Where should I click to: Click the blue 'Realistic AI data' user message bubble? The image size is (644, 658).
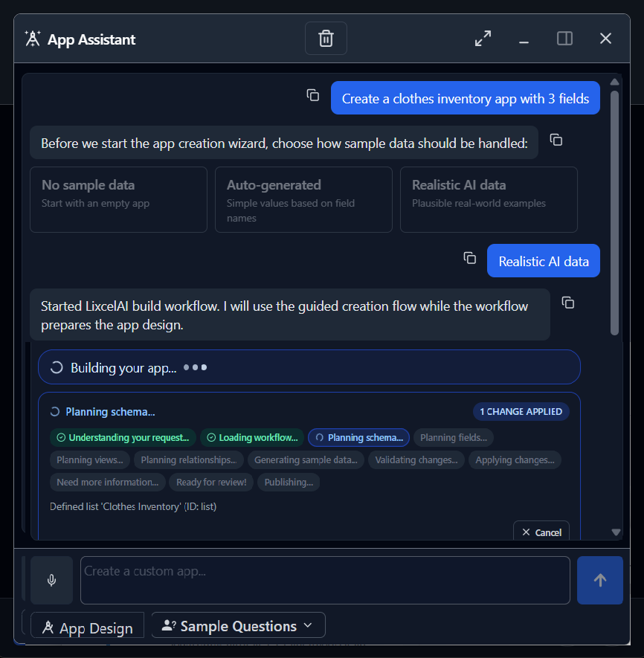544,261
